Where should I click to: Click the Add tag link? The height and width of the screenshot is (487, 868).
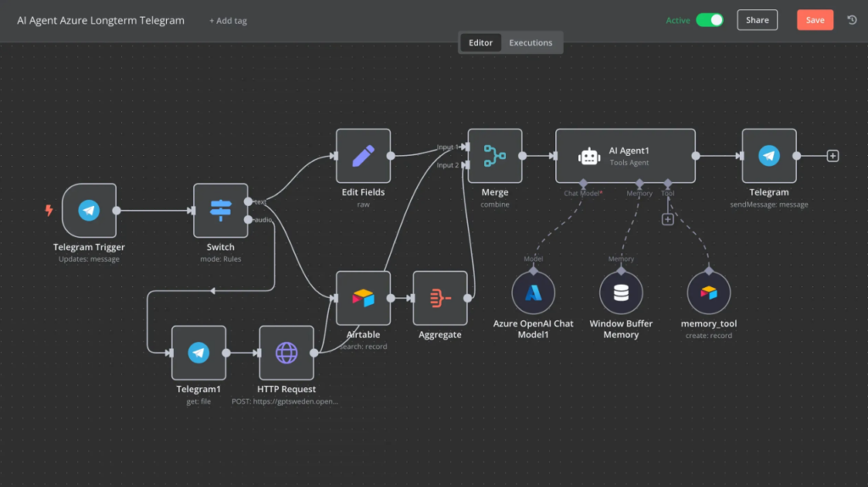click(x=228, y=20)
